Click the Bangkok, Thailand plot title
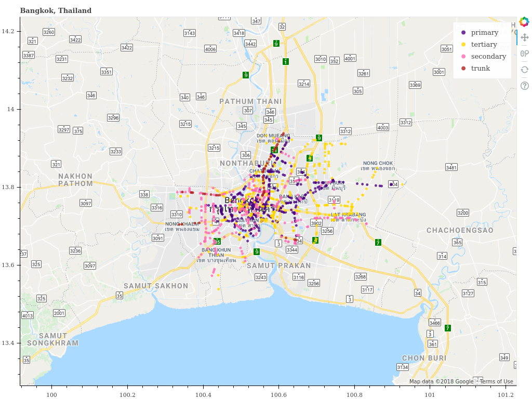 (56, 10)
